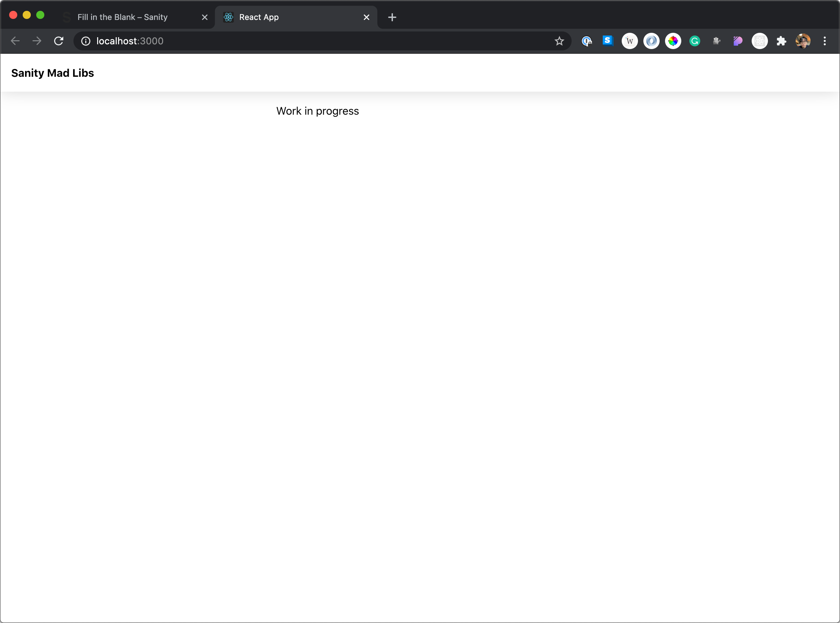Open the Extensions puzzle-piece menu
The height and width of the screenshot is (623, 840).
781,41
